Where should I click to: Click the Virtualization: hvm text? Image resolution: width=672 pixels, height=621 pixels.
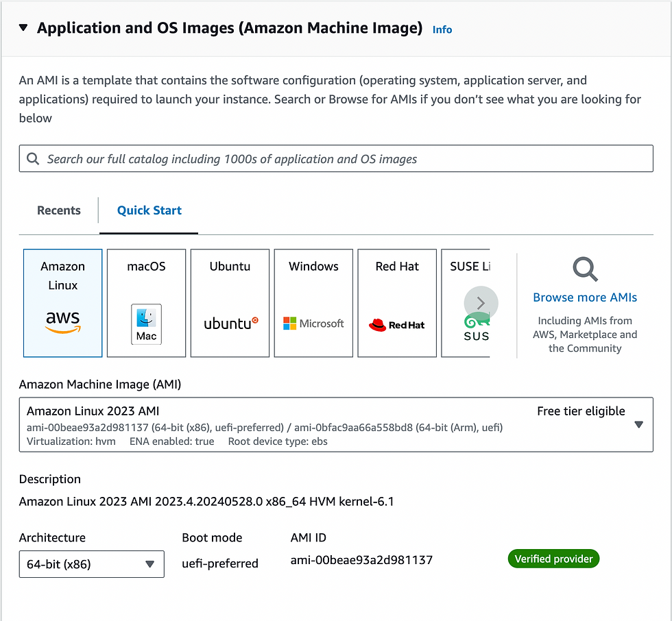[x=71, y=441]
